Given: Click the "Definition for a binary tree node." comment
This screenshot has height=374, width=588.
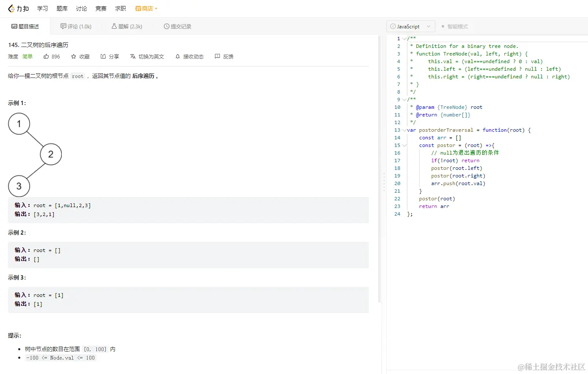Looking at the screenshot, I should 467,46.
